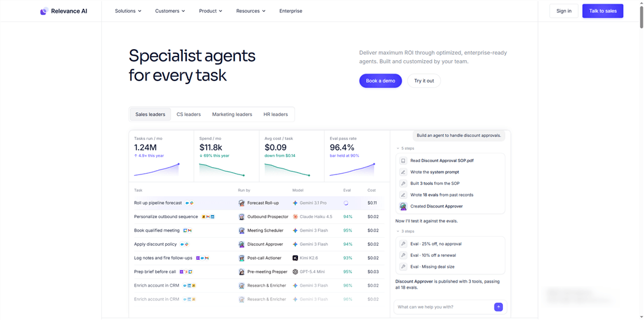
Task: Open the Resources dropdown menu
Action: point(251,11)
